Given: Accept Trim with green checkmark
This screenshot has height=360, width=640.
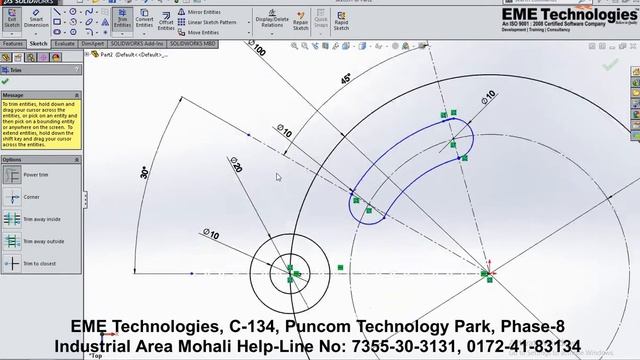Looking at the screenshot, I should pyautogui.click(x=5, y=81).
